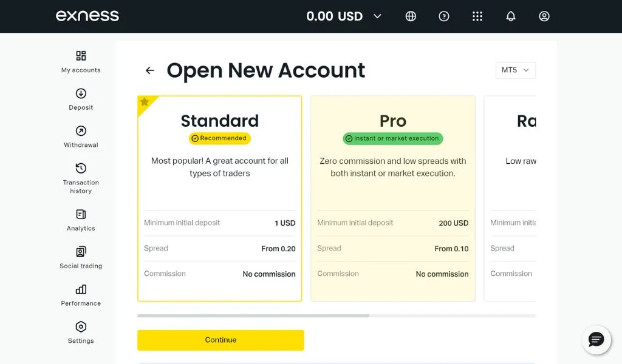Open the language globe selector

tap(411, 16)
